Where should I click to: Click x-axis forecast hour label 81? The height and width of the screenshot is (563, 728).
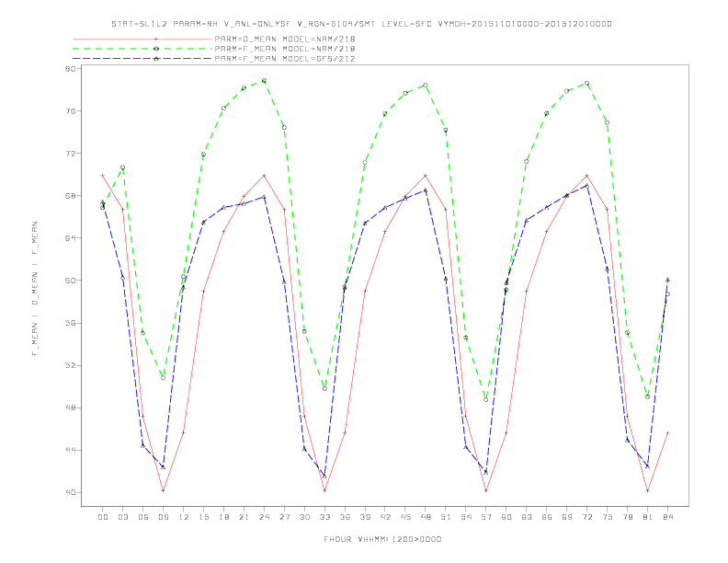(648, 517)
